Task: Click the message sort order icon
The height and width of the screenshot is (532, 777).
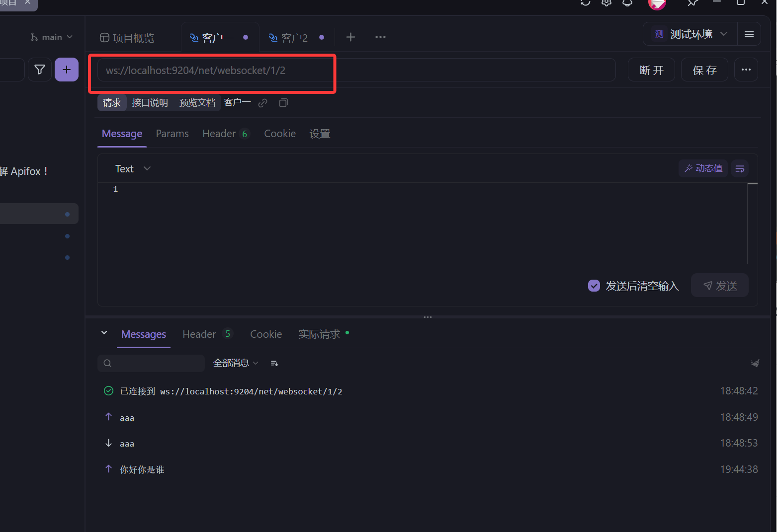Action: (274, 364)
